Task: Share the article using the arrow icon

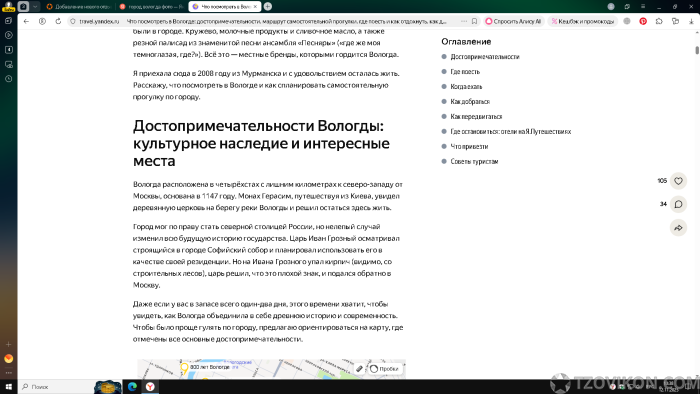Action: (678, 228)
